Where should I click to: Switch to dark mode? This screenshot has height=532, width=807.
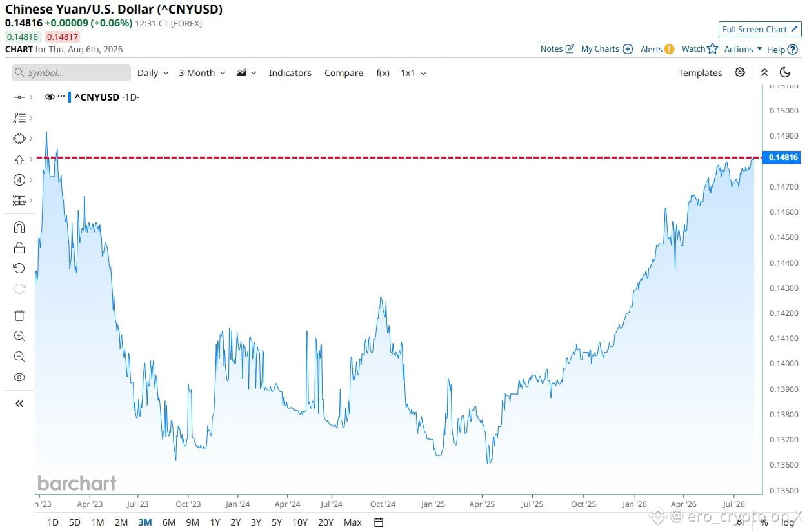pos(785,72)
